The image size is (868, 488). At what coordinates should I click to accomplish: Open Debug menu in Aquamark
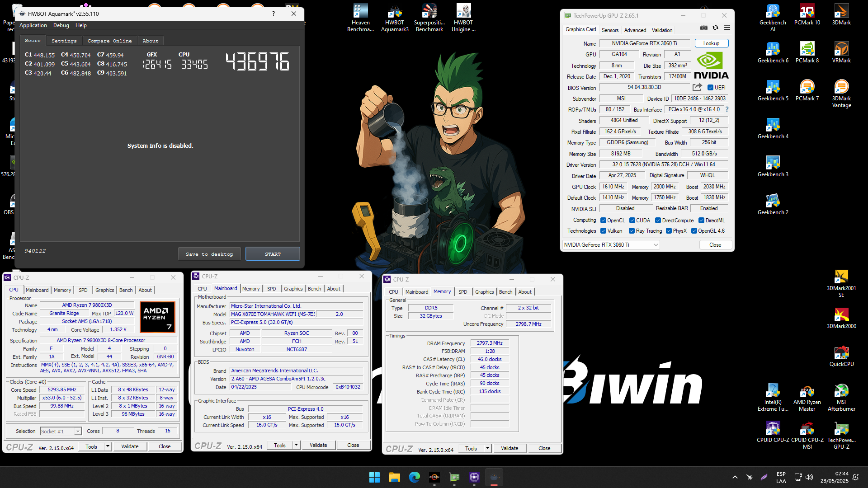click(x=61, y=25)
